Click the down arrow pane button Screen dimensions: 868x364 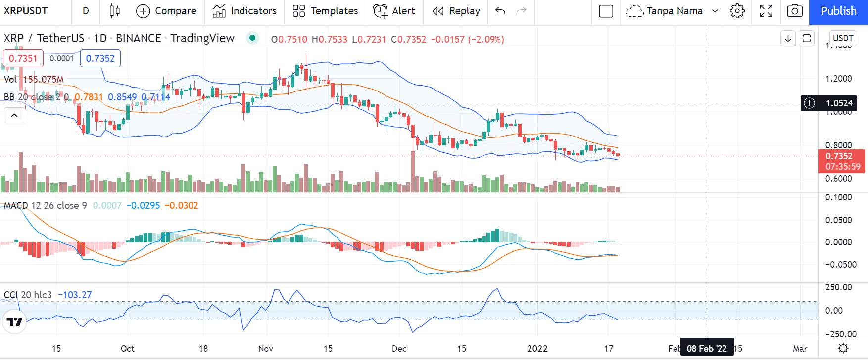click(x=788, y=38)
